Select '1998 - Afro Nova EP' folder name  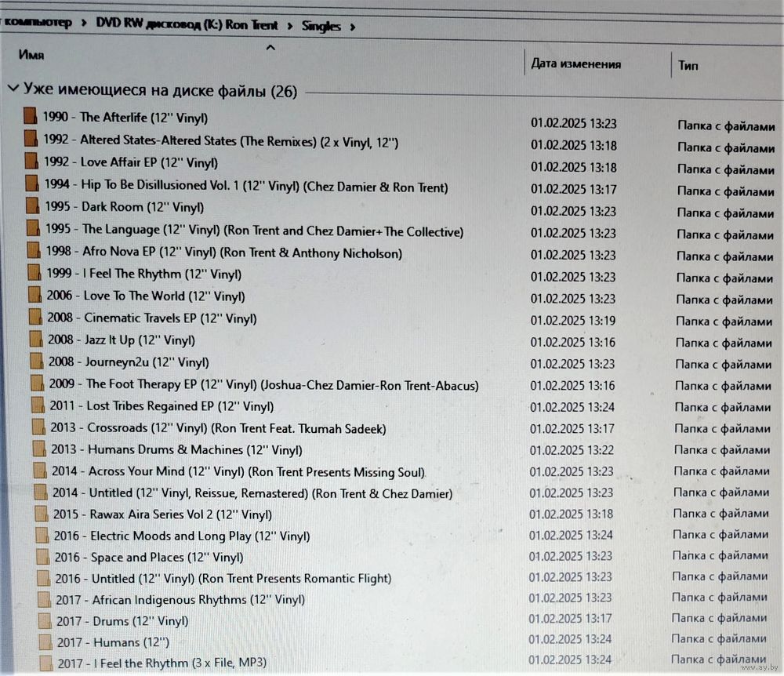click(224, 252)
